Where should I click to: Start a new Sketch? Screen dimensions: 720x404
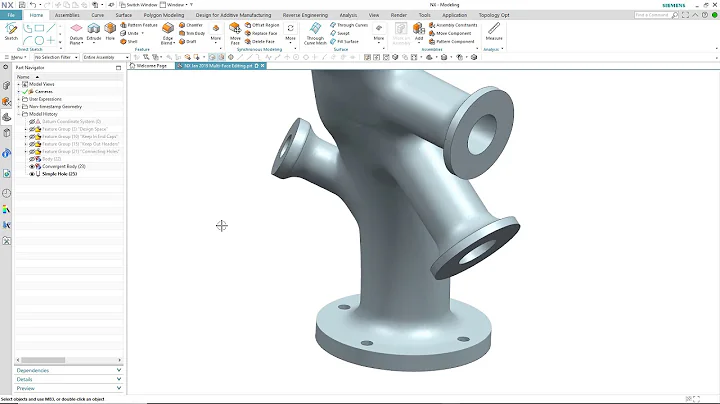[x=11, y=32]
